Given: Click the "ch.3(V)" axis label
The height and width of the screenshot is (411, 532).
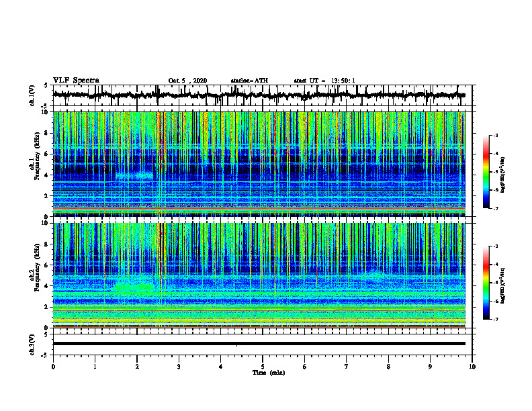Looking at the screenshot, I should [32, 345].
